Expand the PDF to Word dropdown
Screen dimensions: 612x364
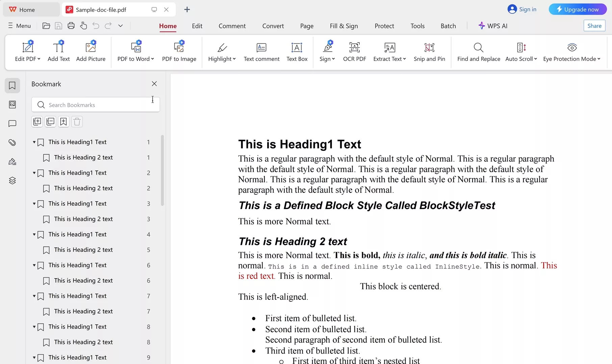pyautogui.click(x=153, y=59)
